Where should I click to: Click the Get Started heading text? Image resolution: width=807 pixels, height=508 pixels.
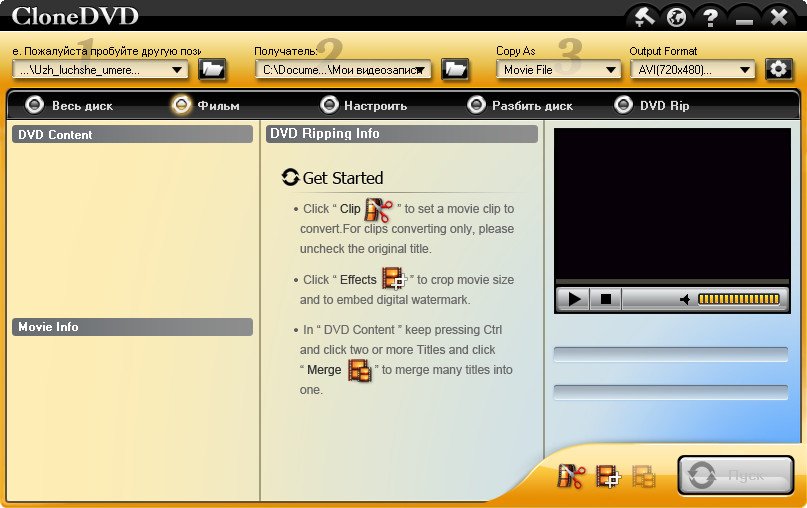point(343,178)
